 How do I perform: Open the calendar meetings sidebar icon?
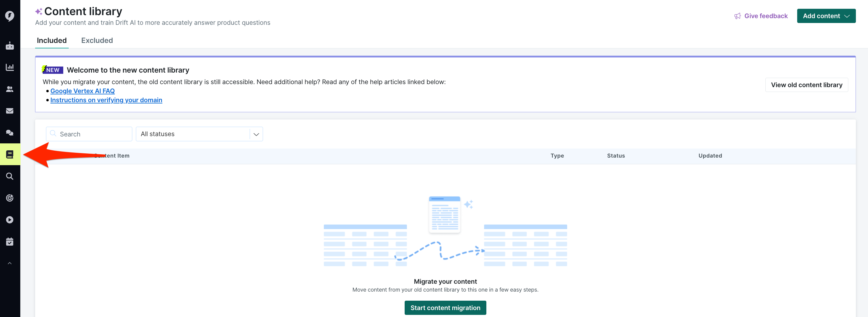coord(10,242)
